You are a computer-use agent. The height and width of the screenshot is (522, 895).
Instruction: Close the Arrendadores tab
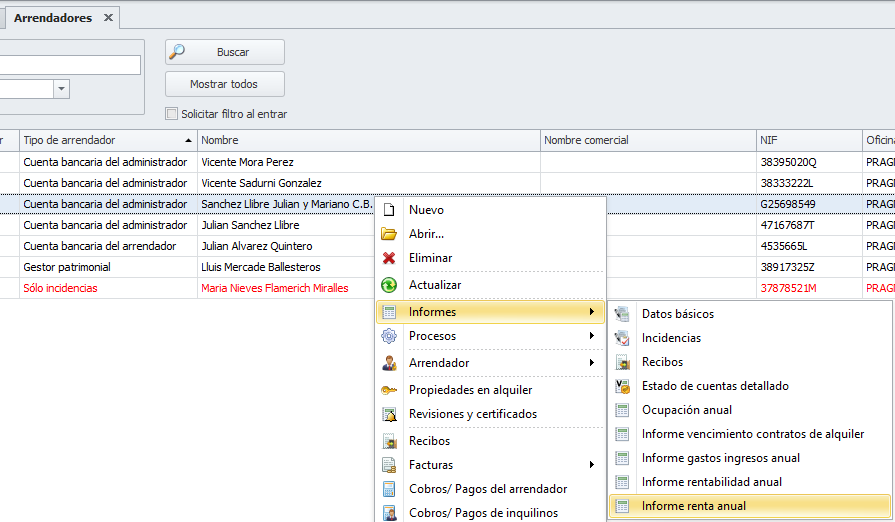click(x=108, y=18)
